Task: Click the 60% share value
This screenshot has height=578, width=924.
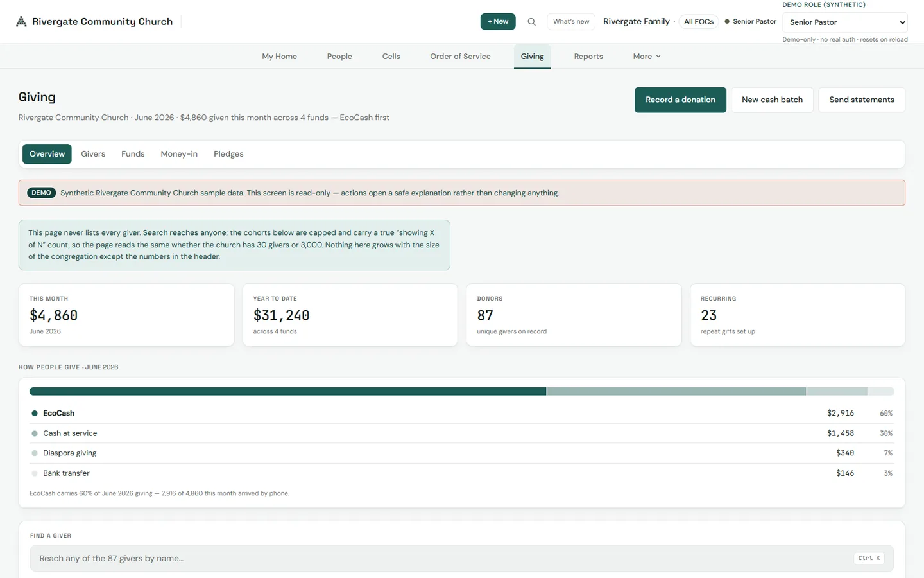Action: tap(886, 414)
